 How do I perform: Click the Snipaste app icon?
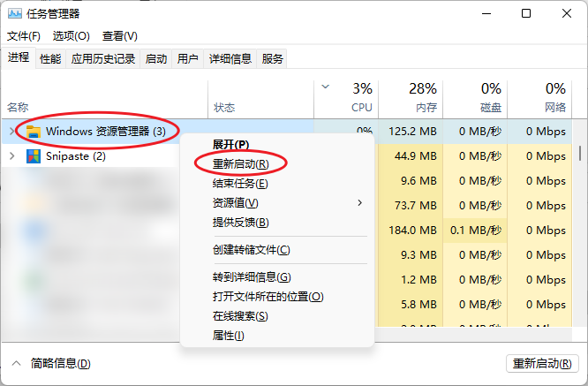point(34,156)
